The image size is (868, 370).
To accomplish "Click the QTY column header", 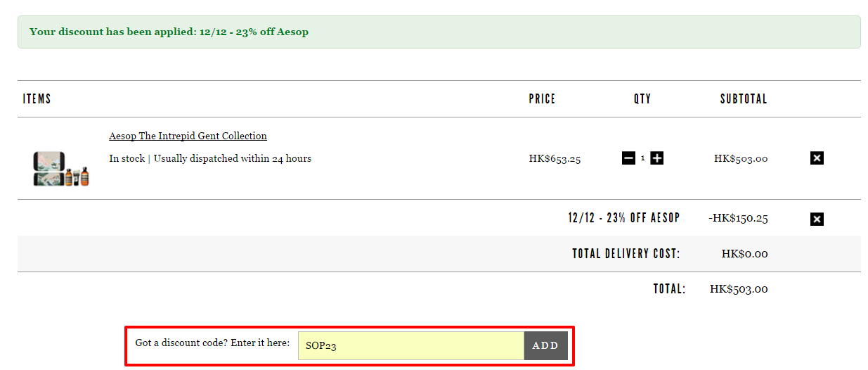I will click(x=642, y=99).
